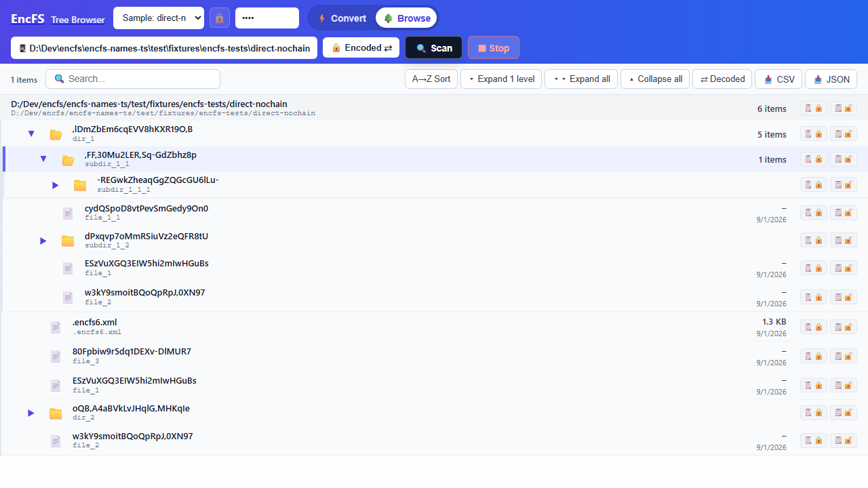Select the file 80Fpbiw9r5dq1DEXv-DlMUR7
This screenshot has height=488, width=868.
(x=132, y=351)
